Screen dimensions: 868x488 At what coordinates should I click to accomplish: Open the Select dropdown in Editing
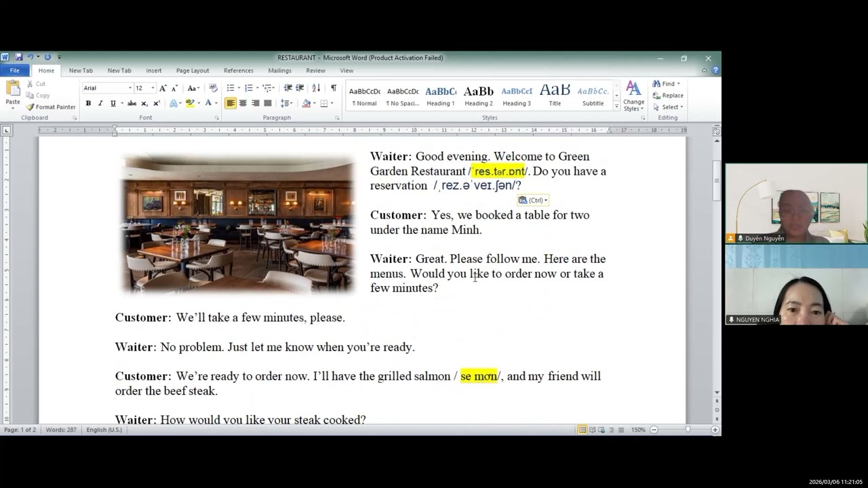668,107
